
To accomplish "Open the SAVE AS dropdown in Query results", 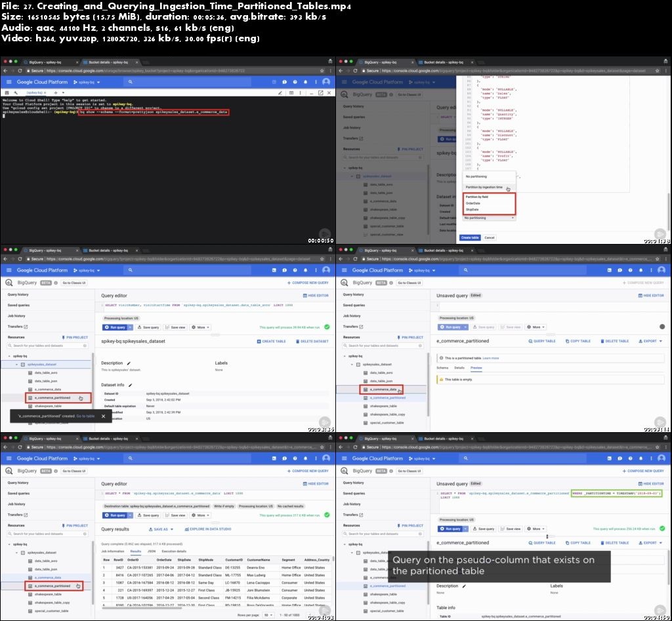I will pos(161,529).
